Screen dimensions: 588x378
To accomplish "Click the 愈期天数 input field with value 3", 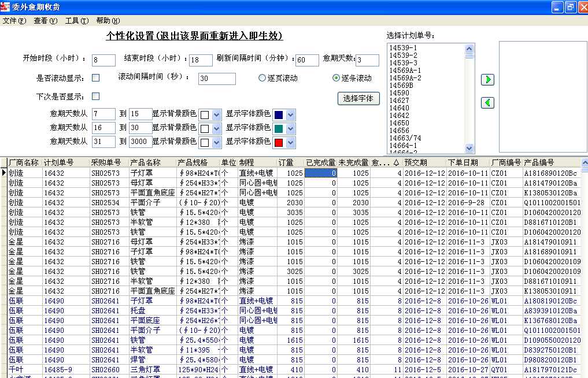I will [x=367, y=60].
